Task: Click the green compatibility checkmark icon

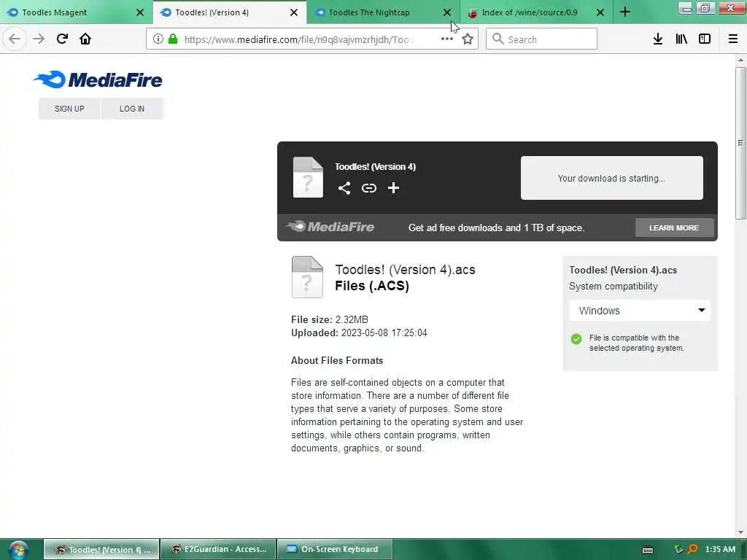Action: (x=576, y=339)
